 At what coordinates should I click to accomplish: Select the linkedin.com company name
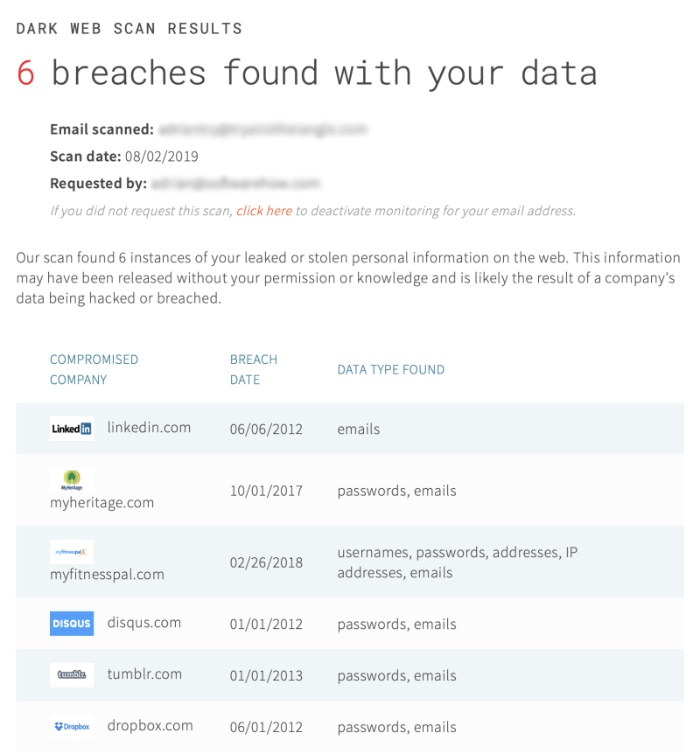pyautogui.click(x=149, y=428)
